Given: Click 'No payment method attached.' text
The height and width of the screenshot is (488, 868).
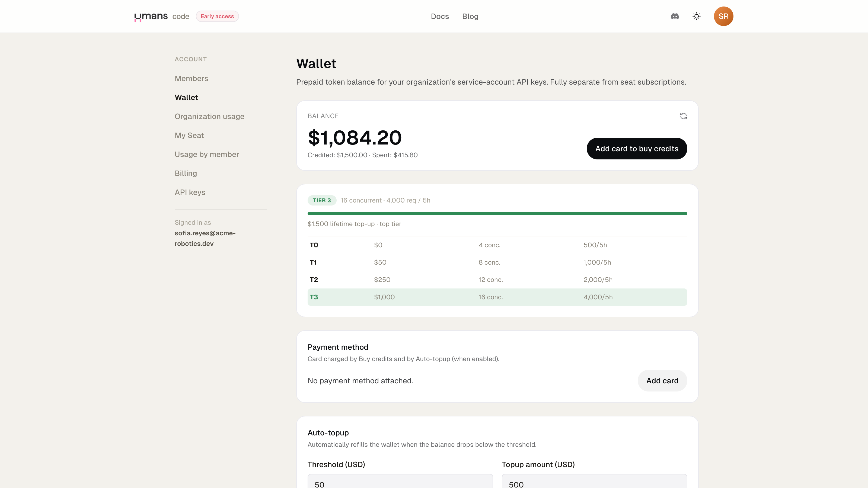Looking at the screenshot, I should (360, 381).
